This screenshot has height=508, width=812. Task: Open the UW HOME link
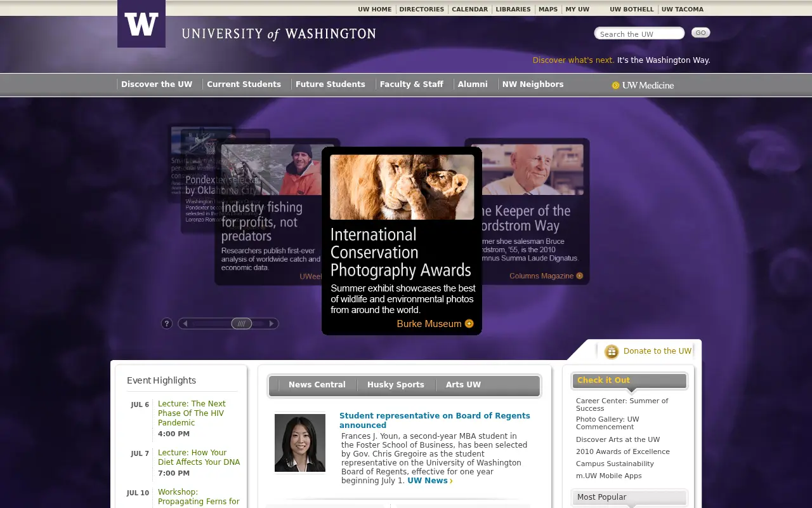[375, 10]
